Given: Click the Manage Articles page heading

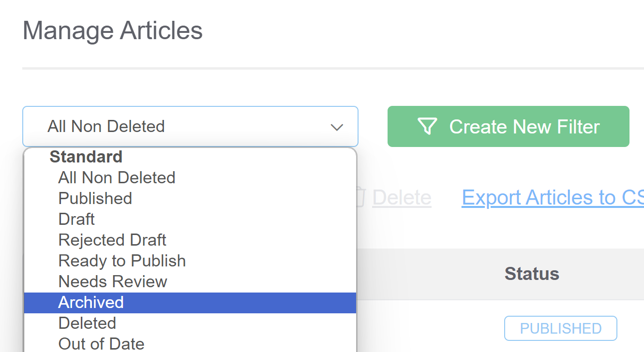Looking at the screenshot, I should pos(113,31).
